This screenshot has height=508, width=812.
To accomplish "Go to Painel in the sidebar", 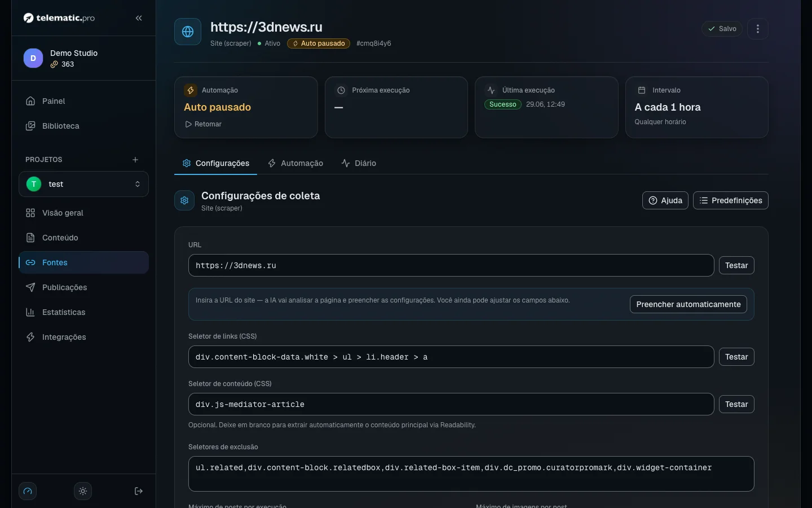I will click(x=83, y=101).
